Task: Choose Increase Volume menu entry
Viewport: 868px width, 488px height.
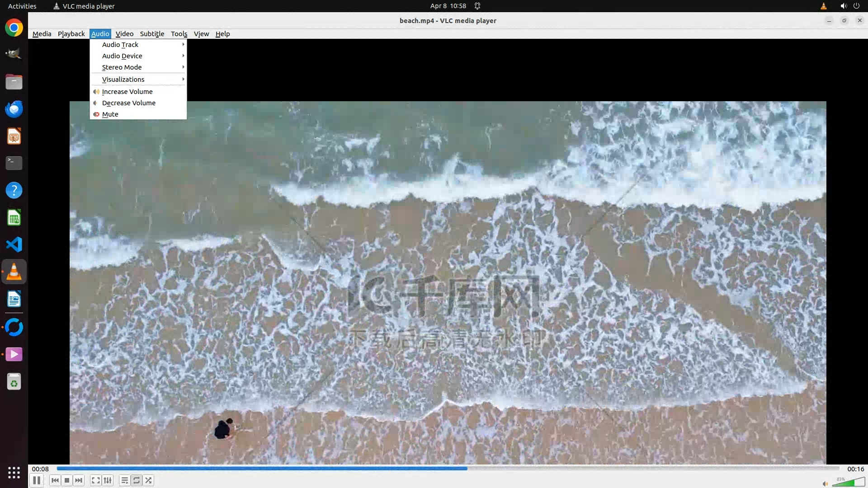Action: click(x=127, y=91)
